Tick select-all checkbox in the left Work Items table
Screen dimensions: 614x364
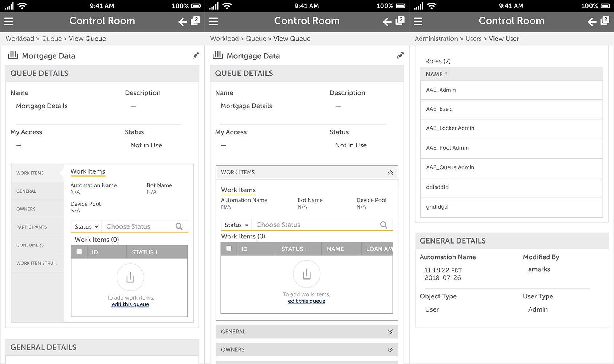tap(79, 252)
